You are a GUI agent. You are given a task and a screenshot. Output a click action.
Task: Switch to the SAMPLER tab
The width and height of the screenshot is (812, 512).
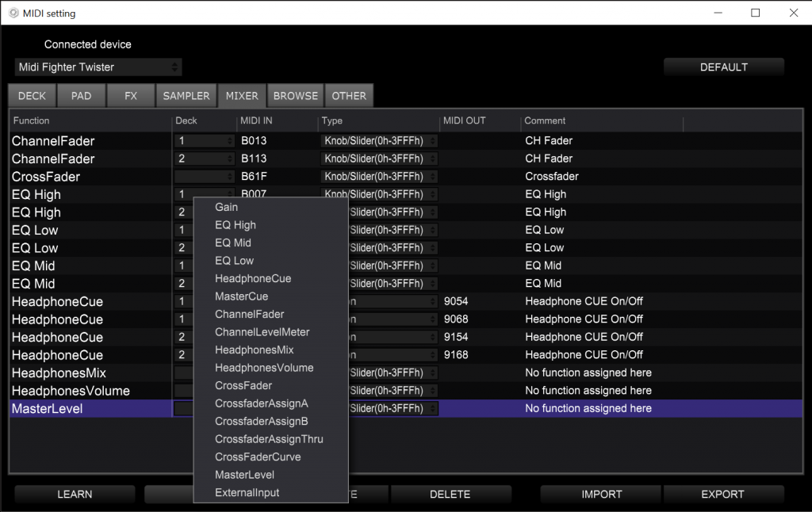[186, 95]
